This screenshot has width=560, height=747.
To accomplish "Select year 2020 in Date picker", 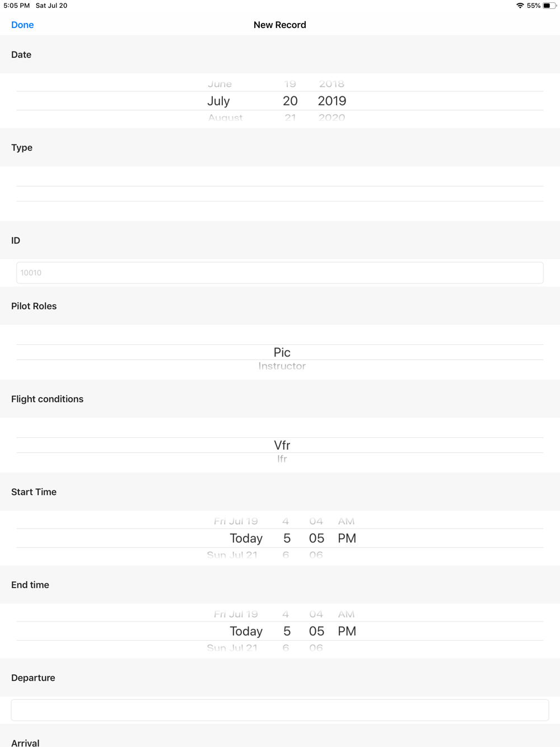I will 332,118.
